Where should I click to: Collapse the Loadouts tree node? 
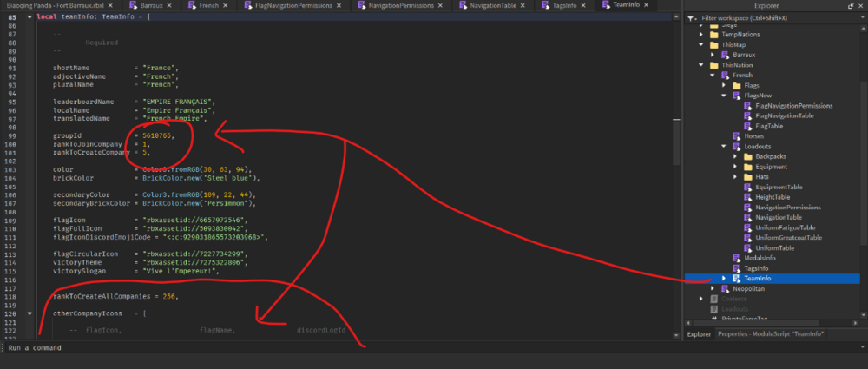[724, 147]
